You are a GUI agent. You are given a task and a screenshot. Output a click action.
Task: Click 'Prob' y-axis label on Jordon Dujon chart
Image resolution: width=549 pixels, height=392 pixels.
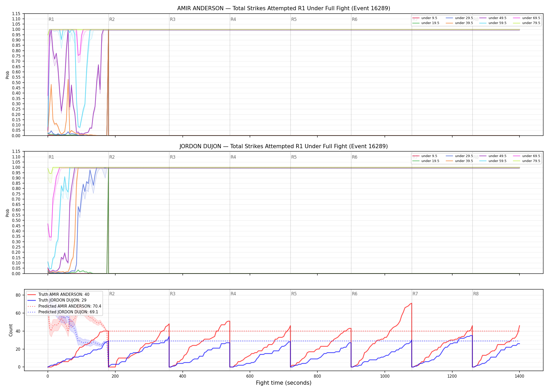click(x=8, y=213)
